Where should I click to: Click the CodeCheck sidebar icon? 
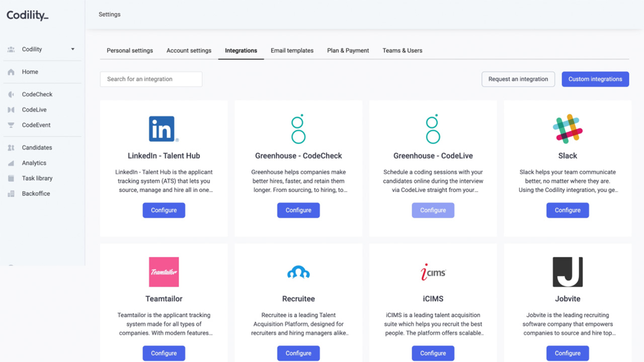[x=11, y=95]
